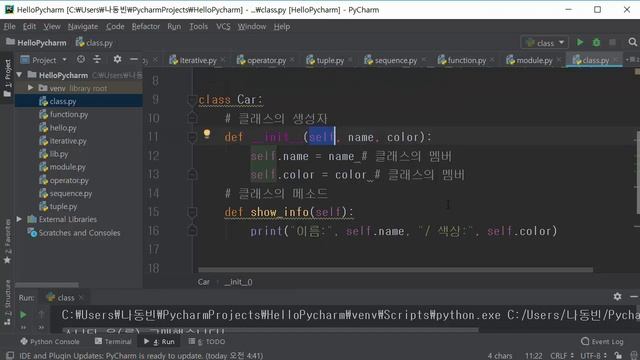Toggle the fold marker at def show_info
Screen dimensions: 640x360
point(192,212)
